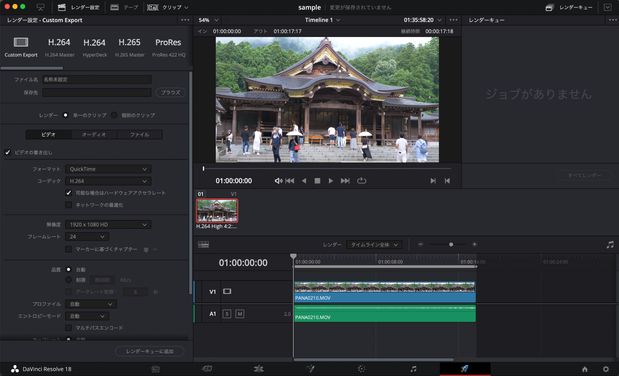
Task: Go to the Cut page icon
Action: tap(207, 369)
